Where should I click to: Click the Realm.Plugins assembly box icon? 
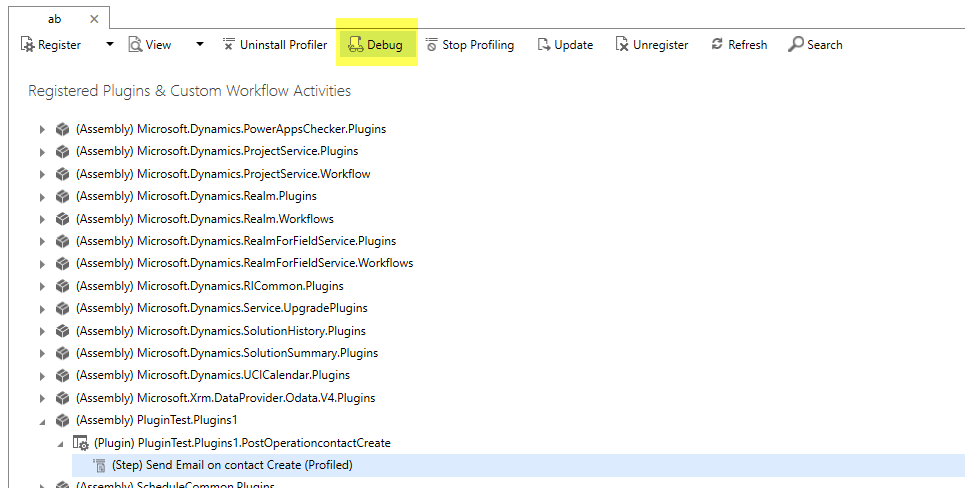pyautogui.click(x=62, y=196)
